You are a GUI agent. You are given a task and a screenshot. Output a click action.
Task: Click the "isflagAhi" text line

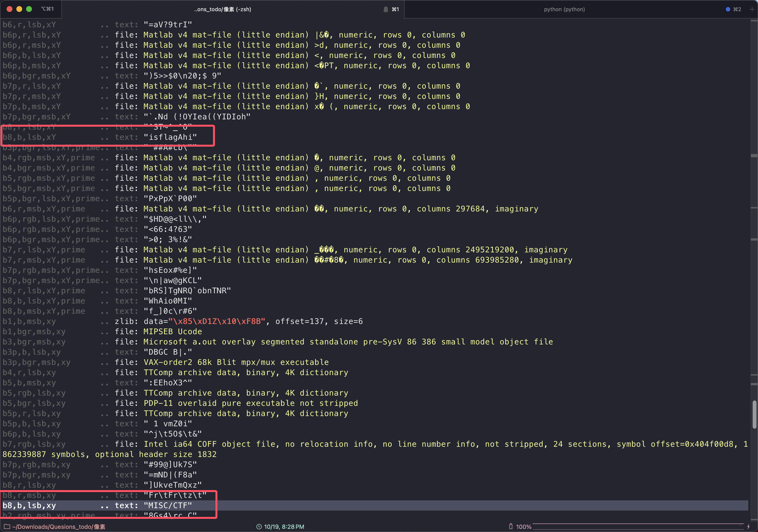(x=170, y=137)
